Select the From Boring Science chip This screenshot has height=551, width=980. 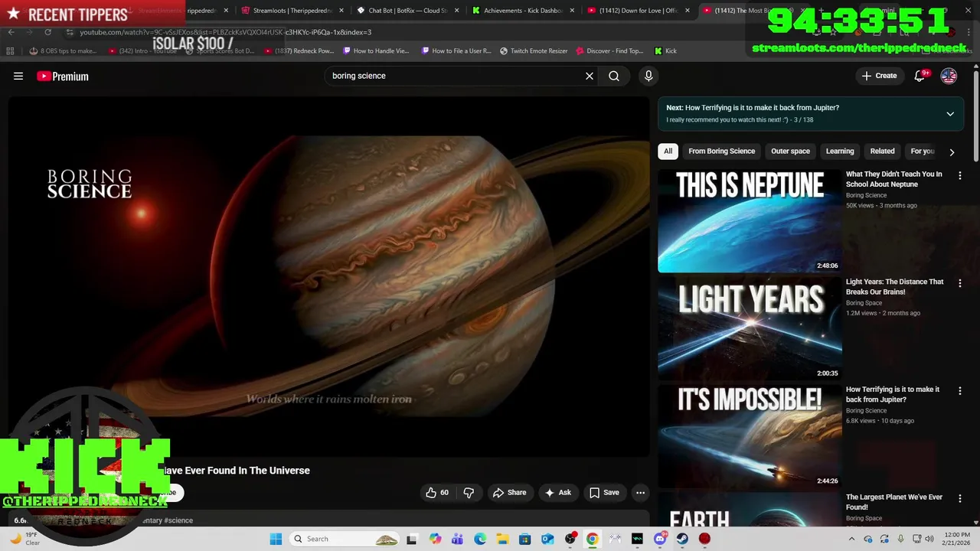pos(722,151)
